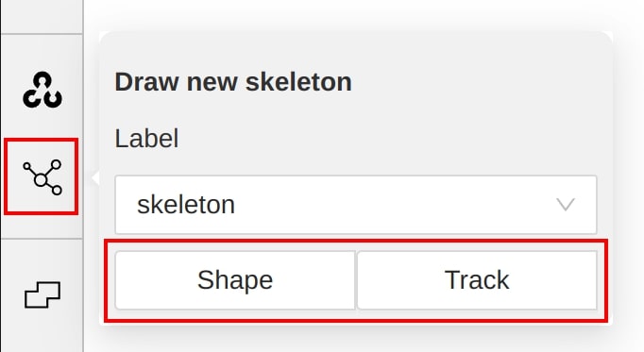Image resolution: width=644 pixels, height=352 pixels.
Task: Select the Draw new skeleton tool icon
Action: tap(42, 176)
